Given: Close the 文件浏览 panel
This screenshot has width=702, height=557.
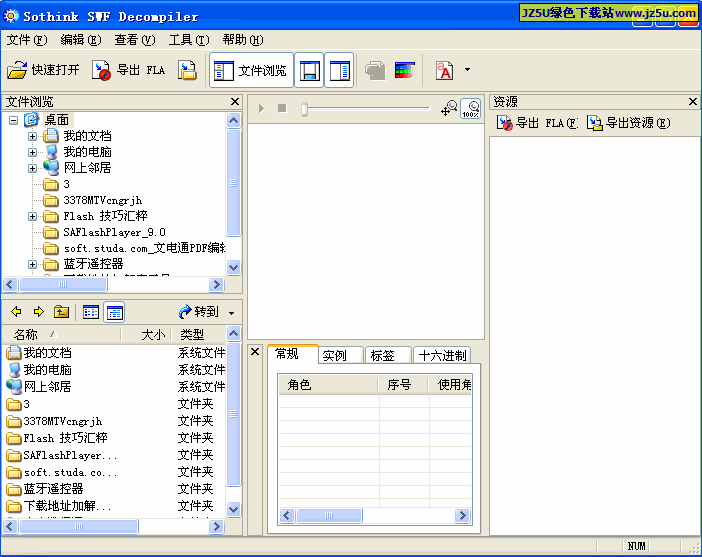Looking at the screenshot, I should (235, 102).
